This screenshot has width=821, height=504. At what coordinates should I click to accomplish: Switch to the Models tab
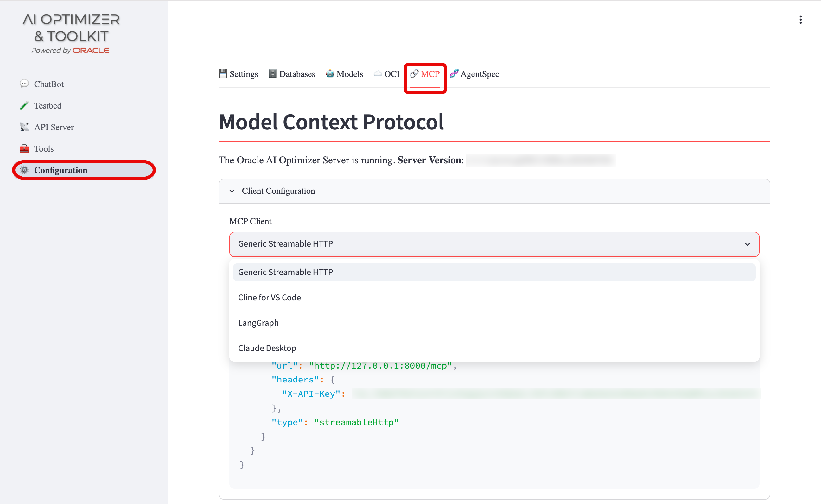click(x=344, y=74)
